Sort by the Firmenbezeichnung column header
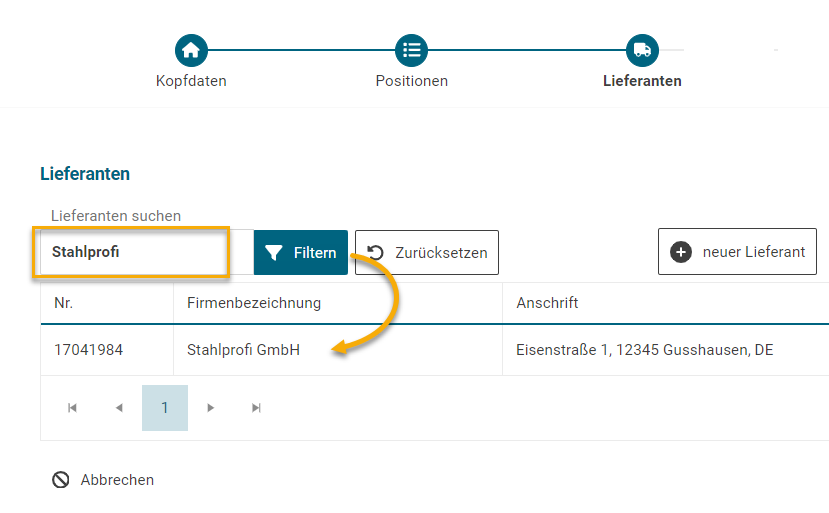 [x=254, y=303]
